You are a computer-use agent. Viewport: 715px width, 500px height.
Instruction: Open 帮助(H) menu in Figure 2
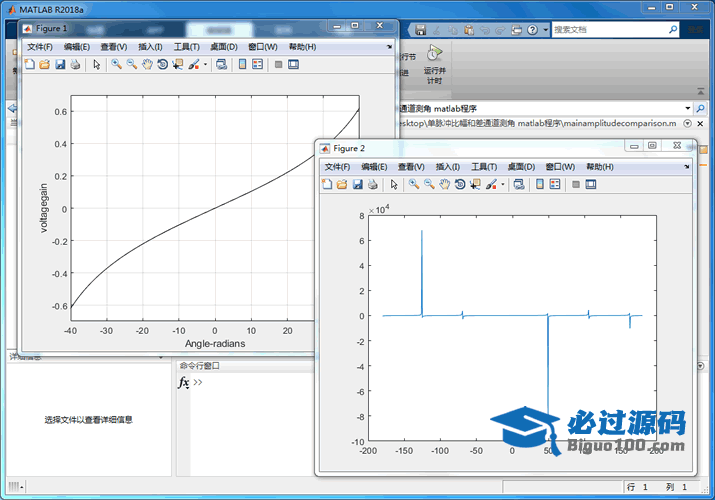tap(600, 167)
